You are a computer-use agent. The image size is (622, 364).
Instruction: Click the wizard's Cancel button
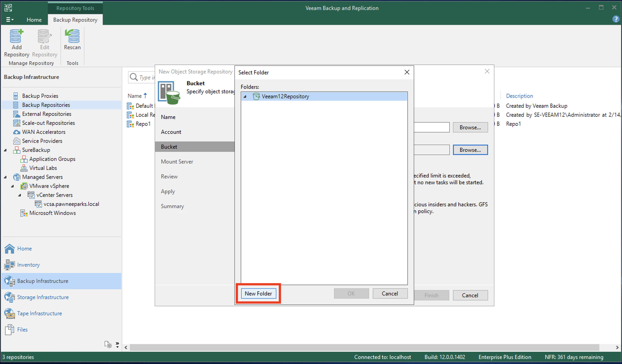tap(470, 295)
